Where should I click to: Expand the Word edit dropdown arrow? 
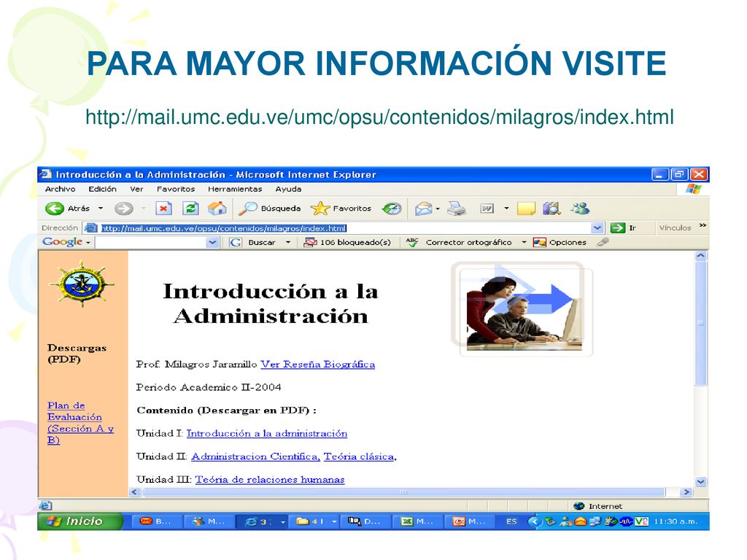tap(506, 209)
